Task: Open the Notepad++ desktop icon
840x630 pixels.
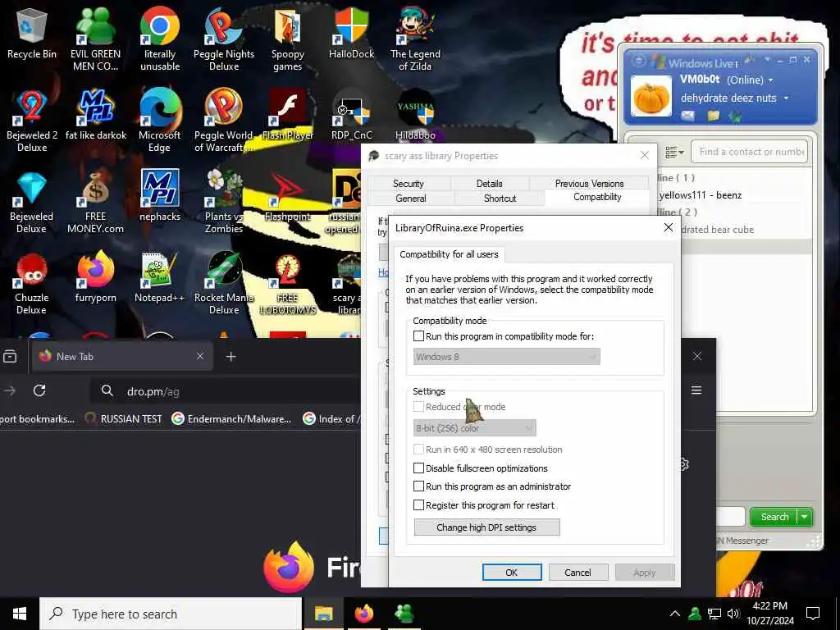Action: pos(160,277)
